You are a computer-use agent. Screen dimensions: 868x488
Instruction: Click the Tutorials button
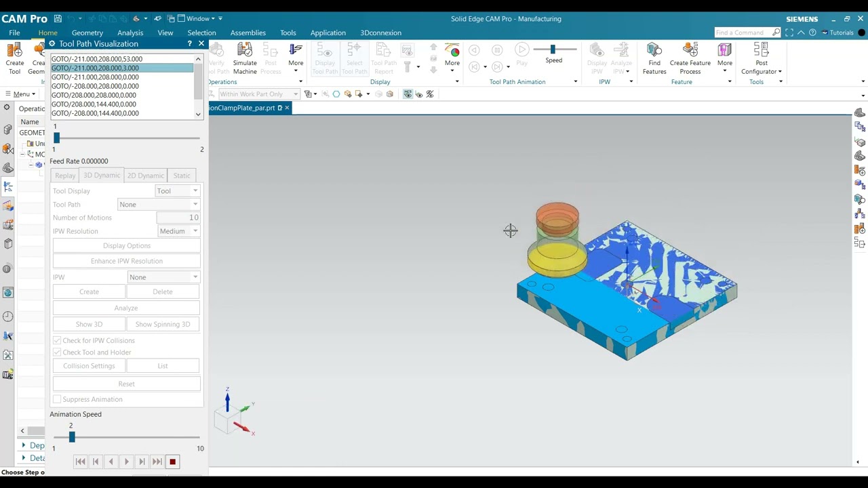837,33
